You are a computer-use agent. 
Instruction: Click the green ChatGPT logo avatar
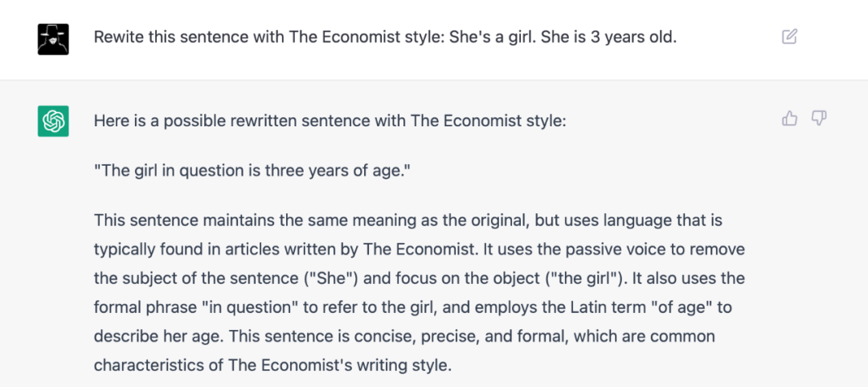tap(53, 121)
